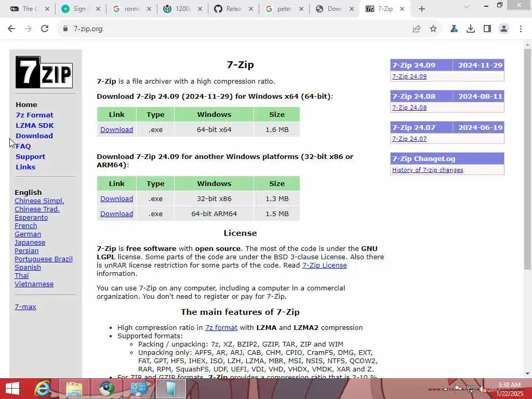
Task: Switch language to French
Action: [x=26, y=225]
